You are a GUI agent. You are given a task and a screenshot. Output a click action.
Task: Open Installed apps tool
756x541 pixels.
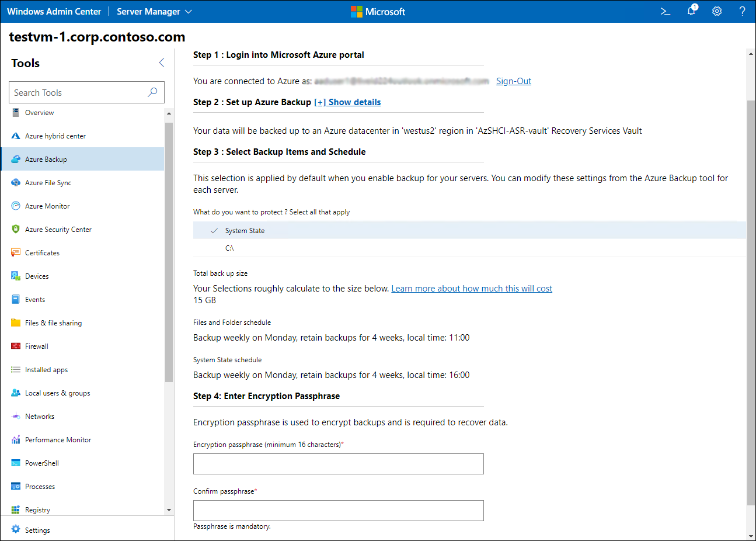82,370
